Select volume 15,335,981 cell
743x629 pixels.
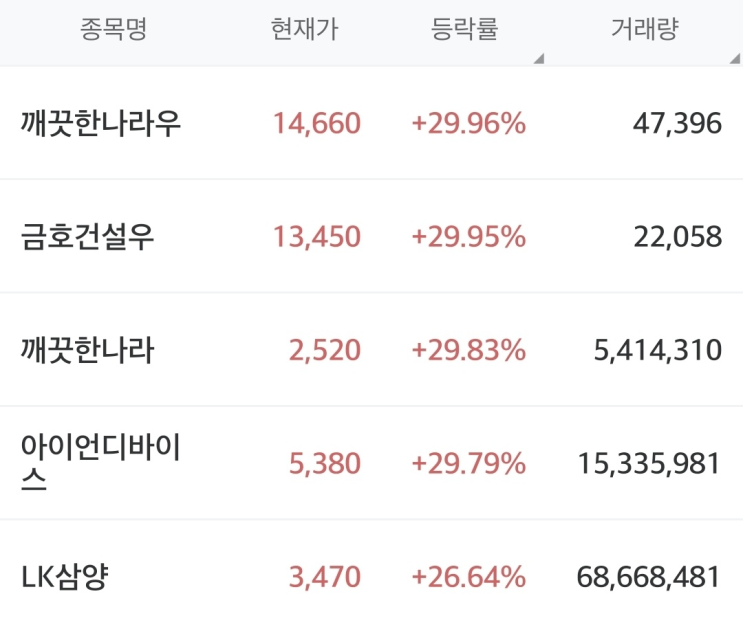click(649, 464)
